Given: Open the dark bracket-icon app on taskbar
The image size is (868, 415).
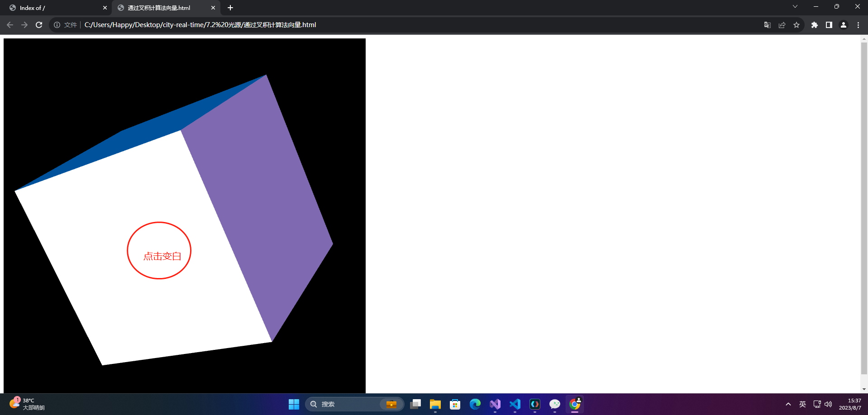Looking at the screenshot, I should tap(535, 404).
